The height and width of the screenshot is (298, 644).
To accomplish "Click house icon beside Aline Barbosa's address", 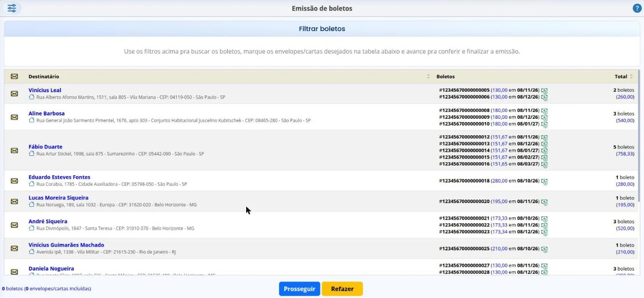I will click(32, 120).
